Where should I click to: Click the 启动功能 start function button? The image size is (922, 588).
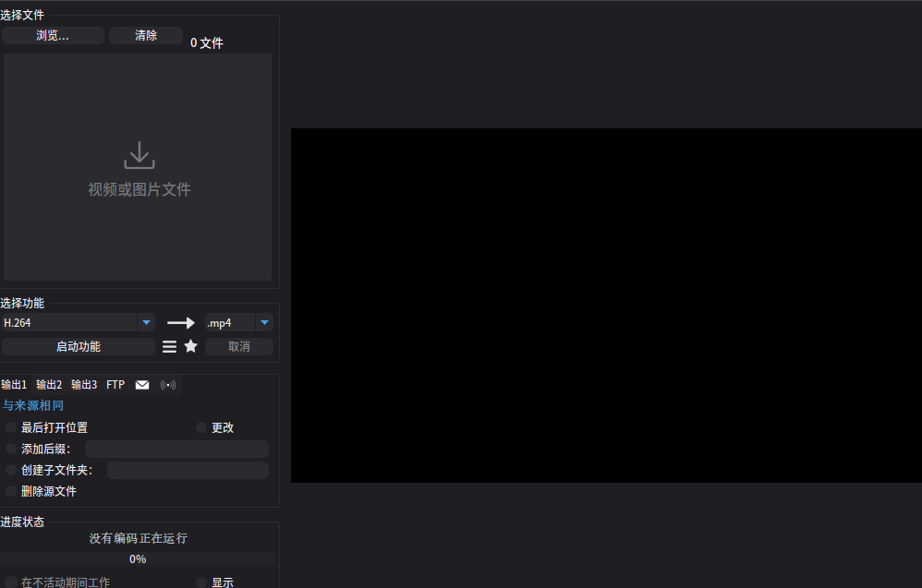tap(79, 346)
